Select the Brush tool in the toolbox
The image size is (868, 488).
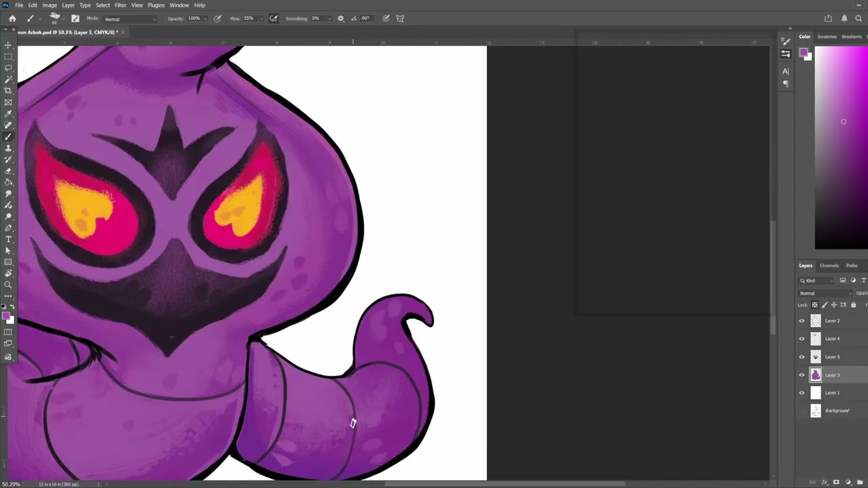click(x=8, y=136)
